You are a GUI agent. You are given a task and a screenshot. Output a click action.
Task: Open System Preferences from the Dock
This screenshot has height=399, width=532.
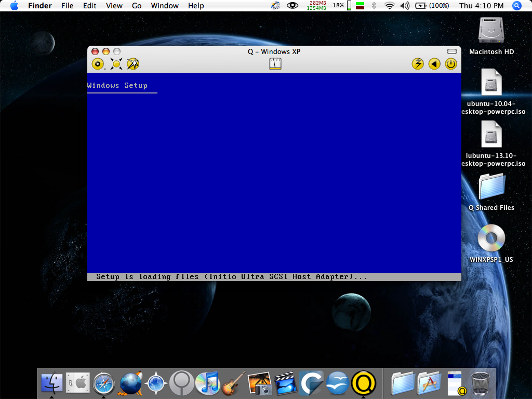(78, 383)
